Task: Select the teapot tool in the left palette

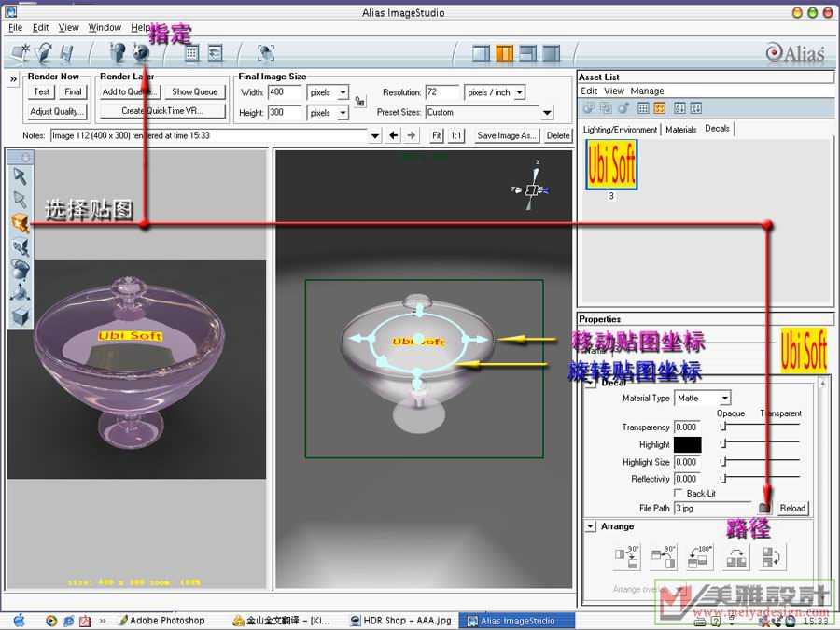Action: (20, 270)
